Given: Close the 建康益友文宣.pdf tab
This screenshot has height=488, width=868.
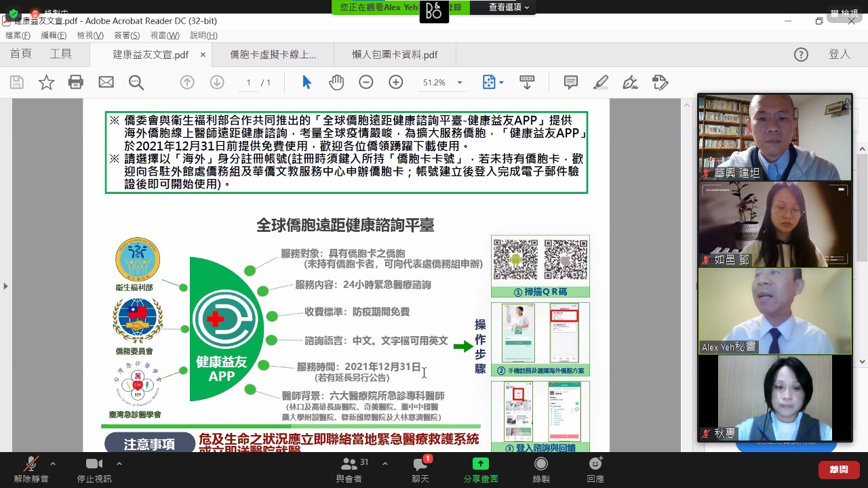Looking at the screenshot, I should (202, 55).
